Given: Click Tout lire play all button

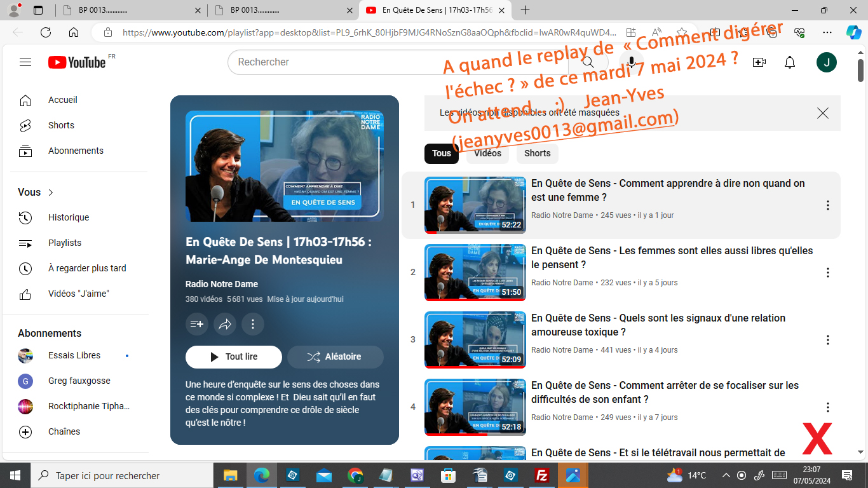Looking at the screenshot, I should (x=234, y=357).
